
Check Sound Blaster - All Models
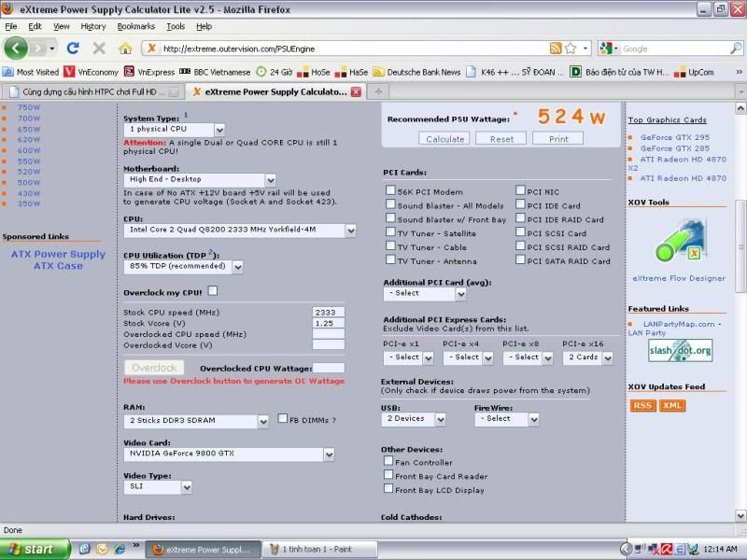coord(390,203)
